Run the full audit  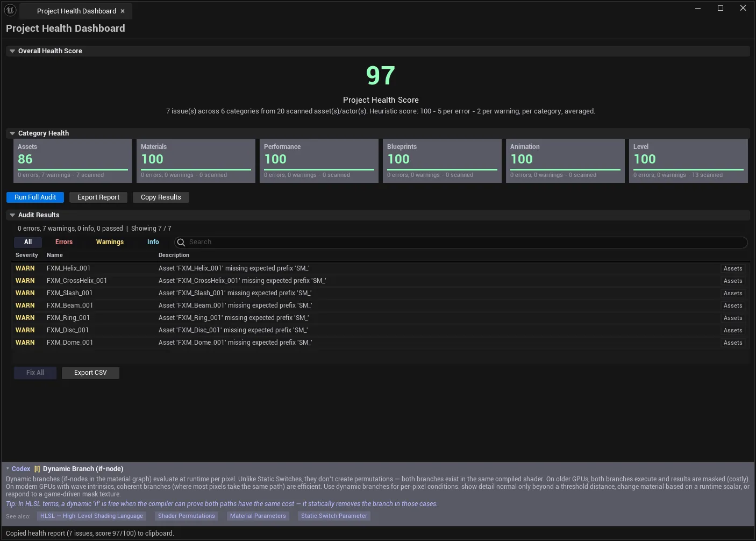point(35,197)
